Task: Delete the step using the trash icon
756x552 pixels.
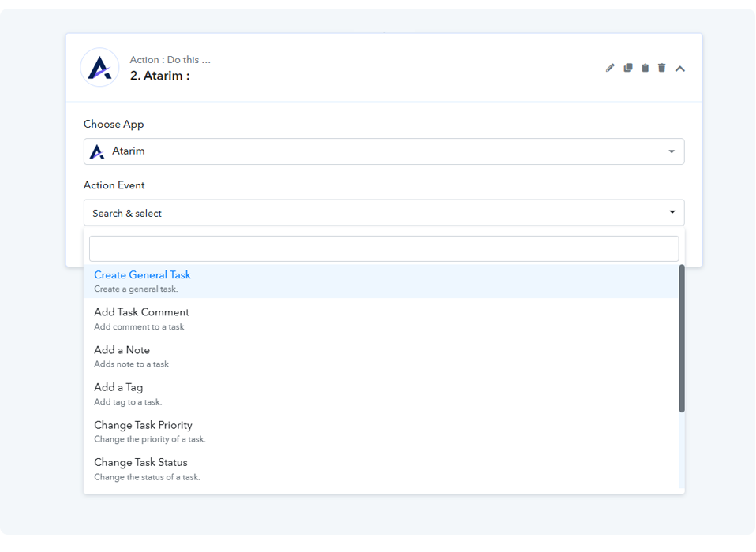Action: [x=662, y=68]
